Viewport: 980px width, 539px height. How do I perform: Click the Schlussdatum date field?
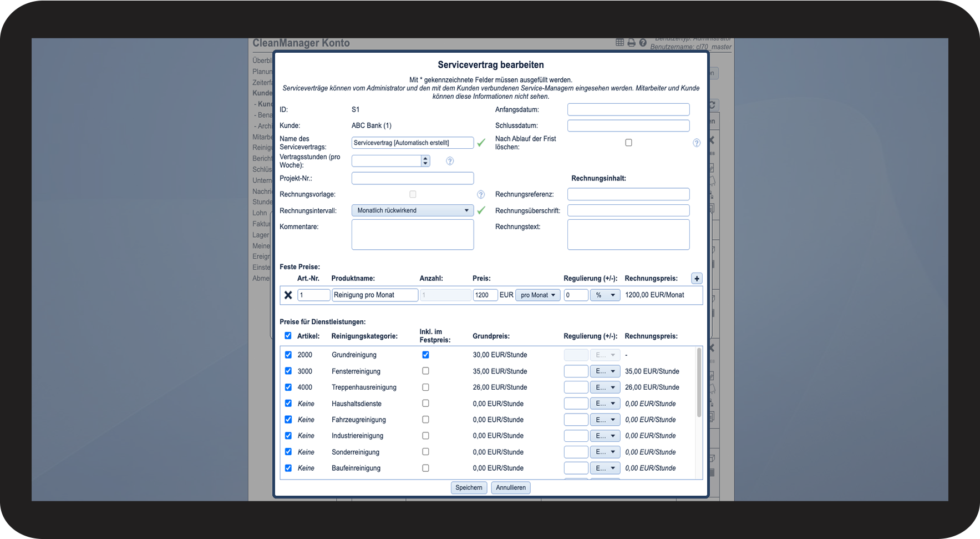click(x=628, y=126)
